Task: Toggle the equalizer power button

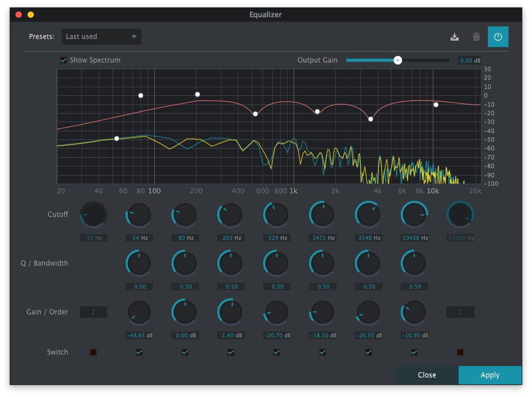Action: pyautogui.click(x=498, y=37)
